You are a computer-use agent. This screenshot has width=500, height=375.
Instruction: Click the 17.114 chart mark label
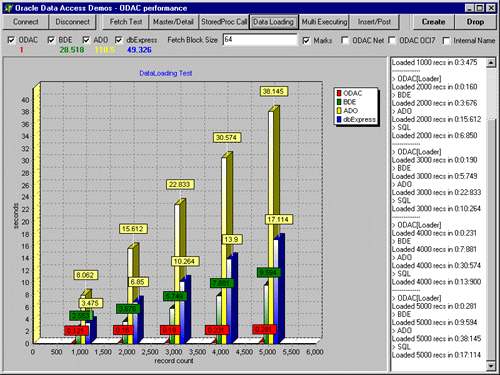tap(278, 219)
